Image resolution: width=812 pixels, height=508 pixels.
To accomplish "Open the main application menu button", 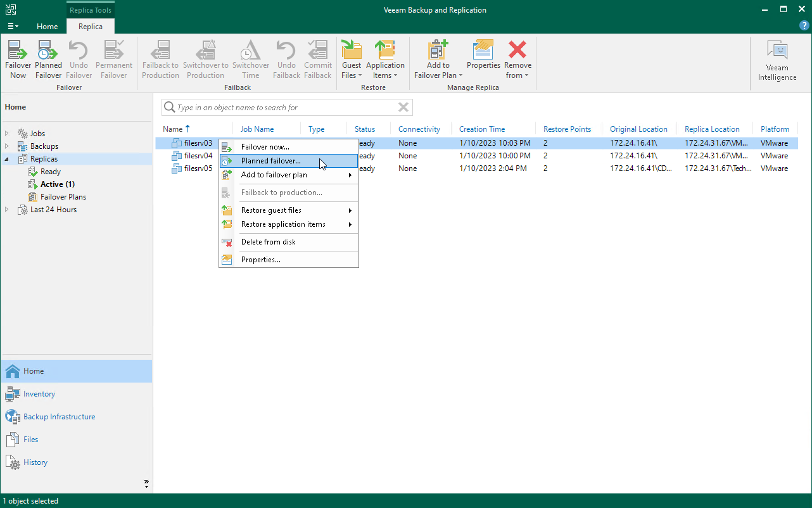I will (x=13, y=26).
